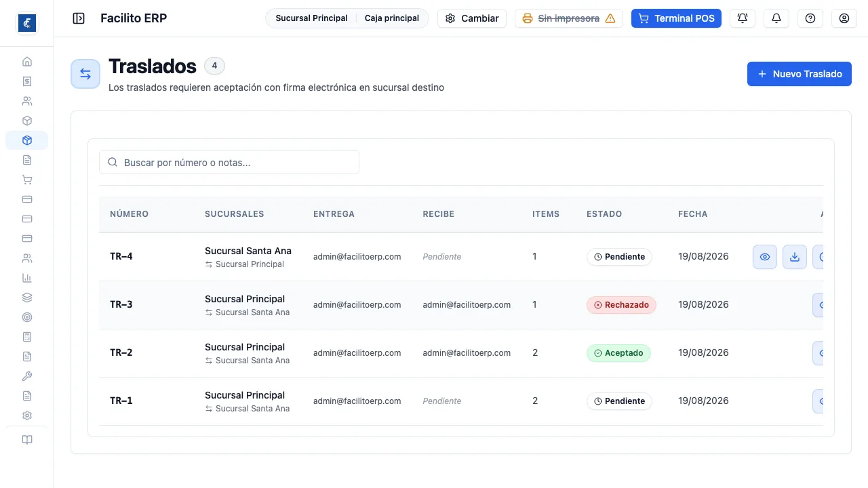
Task: Click the Traslados count badge 4
Action: click(214, 66)
